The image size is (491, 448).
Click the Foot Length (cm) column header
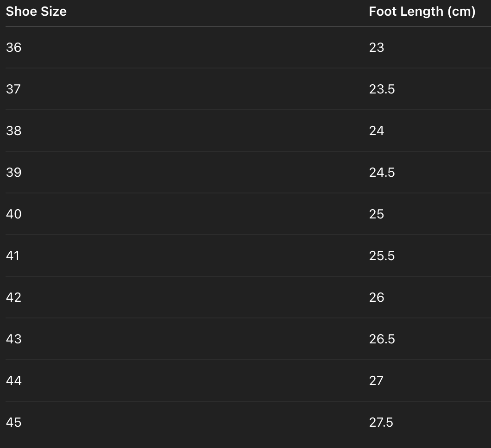pos(422,12)
